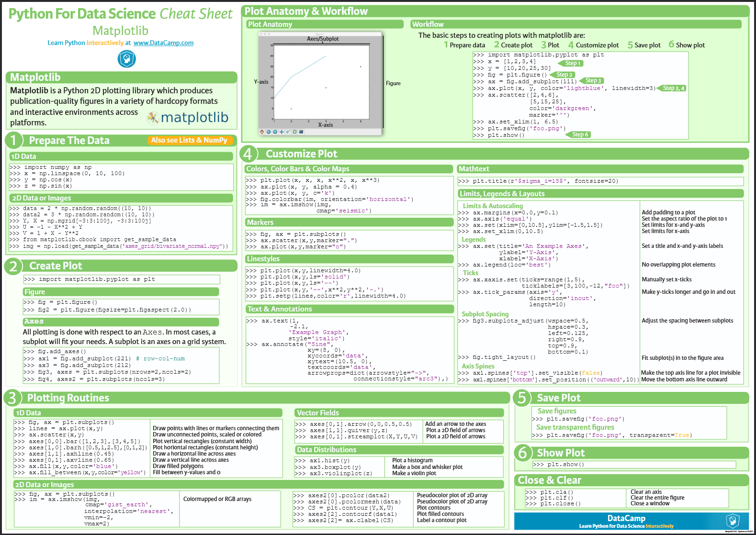Click the DataCamp shield logo in the footer banner

pyautogui.click(x=733, y=521)
